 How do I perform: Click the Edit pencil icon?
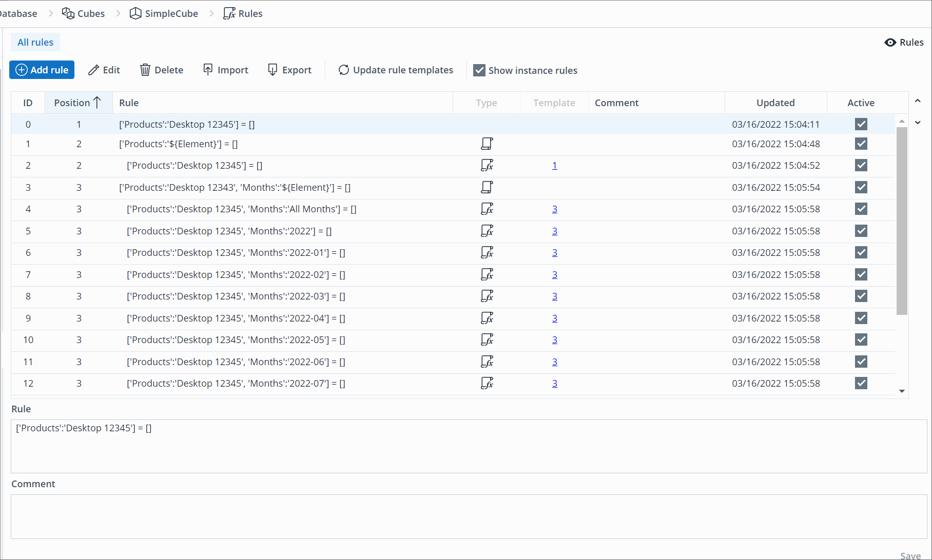(93, 70)
